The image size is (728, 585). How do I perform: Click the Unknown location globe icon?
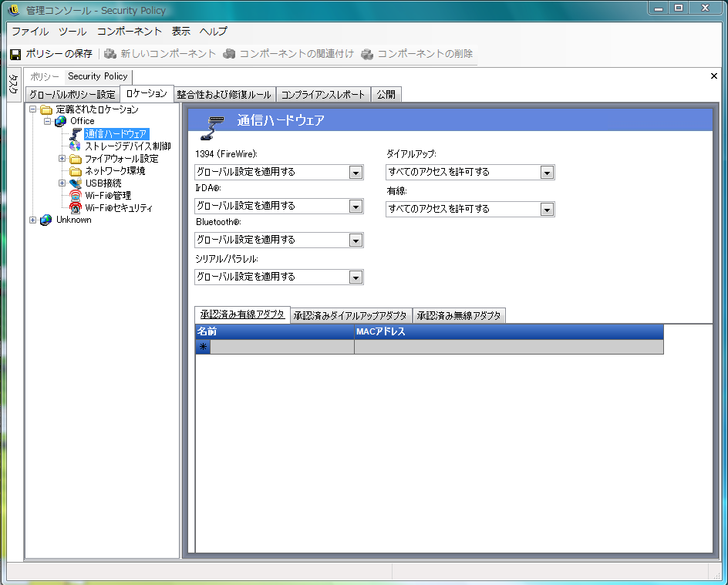[45, 220]
